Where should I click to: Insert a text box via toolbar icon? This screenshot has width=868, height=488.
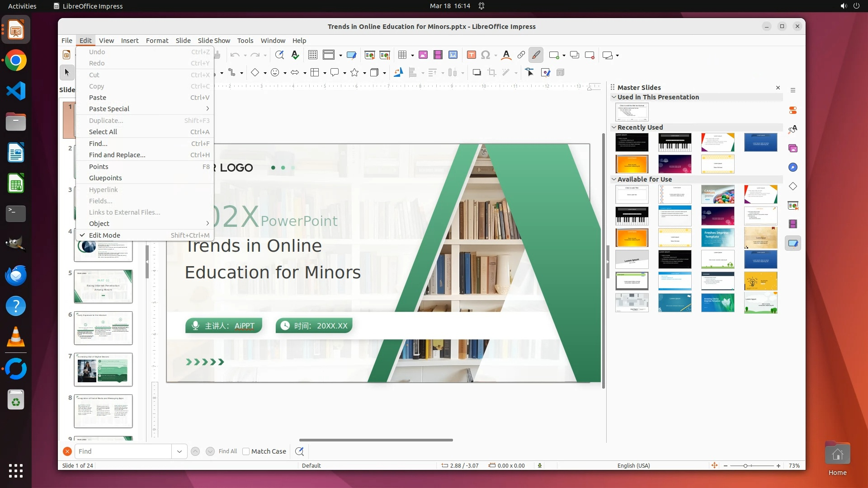coord(471,55)
